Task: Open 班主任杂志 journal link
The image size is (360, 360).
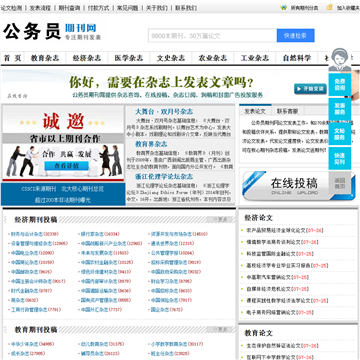Action: pos(162,353)
